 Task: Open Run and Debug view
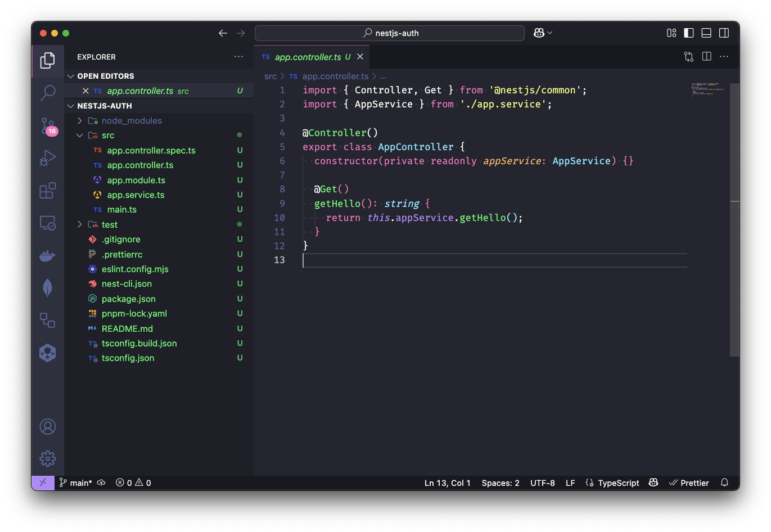48,158
